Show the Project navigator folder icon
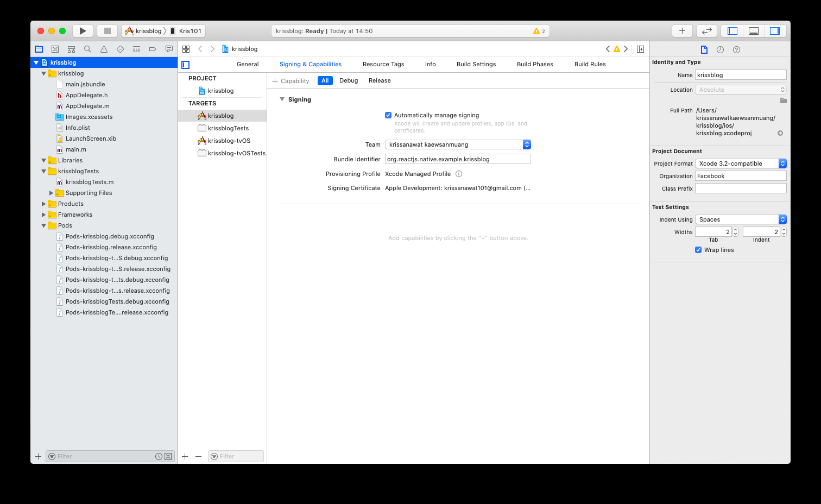This screenshot has width=821, height=504. [x=39, y=49]
